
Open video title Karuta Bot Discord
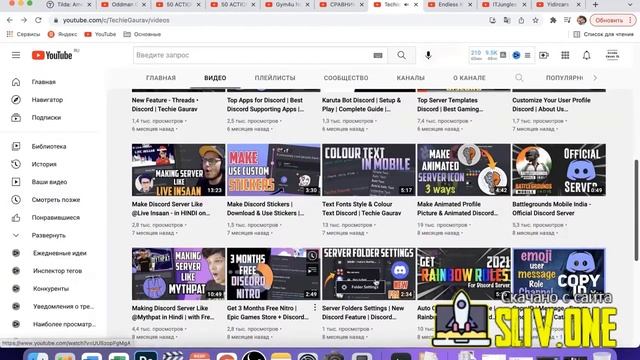point(362,104)
